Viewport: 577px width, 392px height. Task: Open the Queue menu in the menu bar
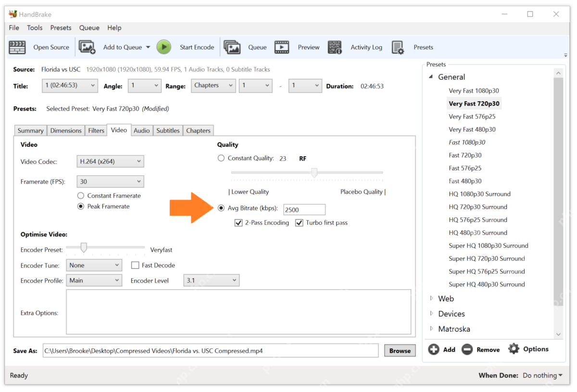pyautogui.click(x=89, y=28)
